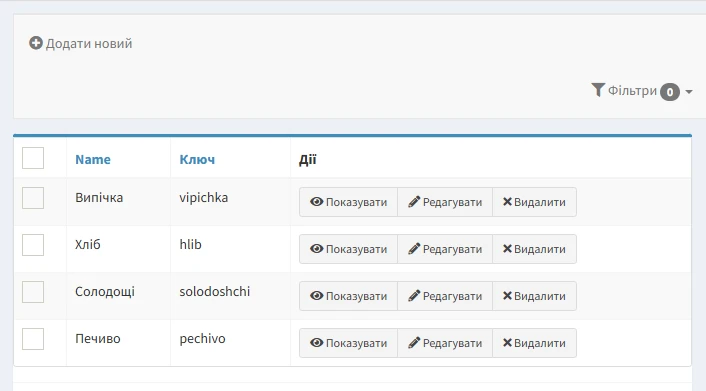Sort the table by Name column
Image resolution: width=706 pixels, height=391 pixels.
point(93,159)
